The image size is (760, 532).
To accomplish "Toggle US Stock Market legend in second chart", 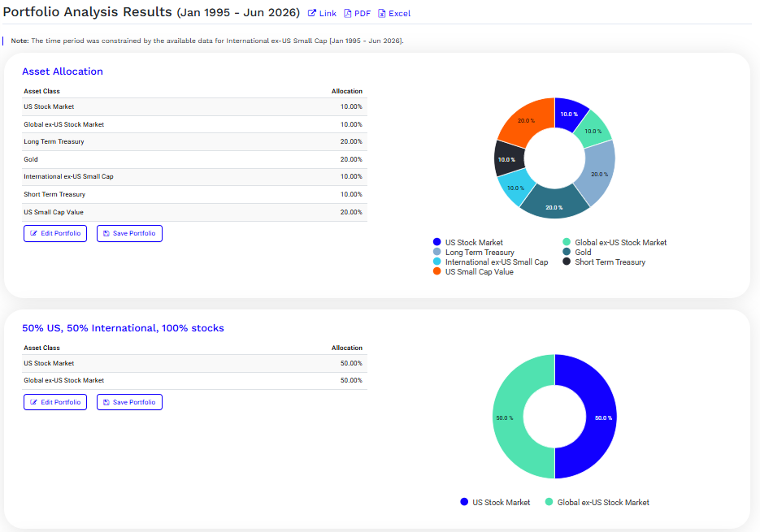I will [495, 503].
